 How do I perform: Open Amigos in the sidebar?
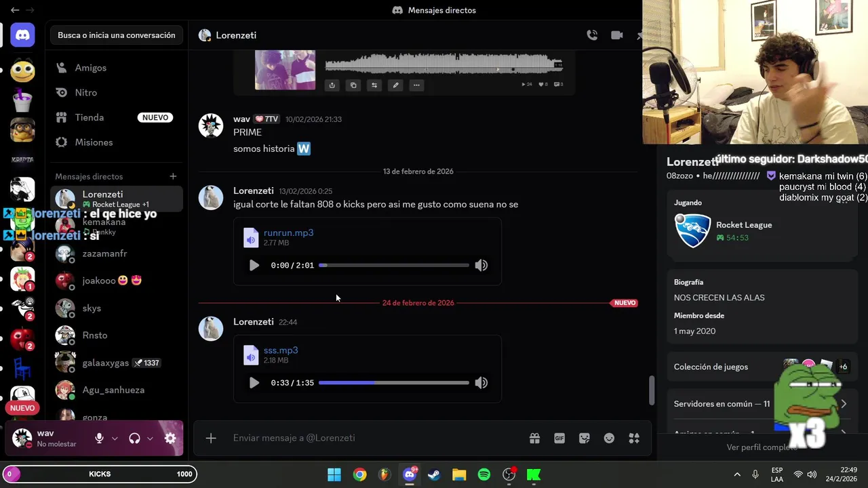[x=117, y=68]
